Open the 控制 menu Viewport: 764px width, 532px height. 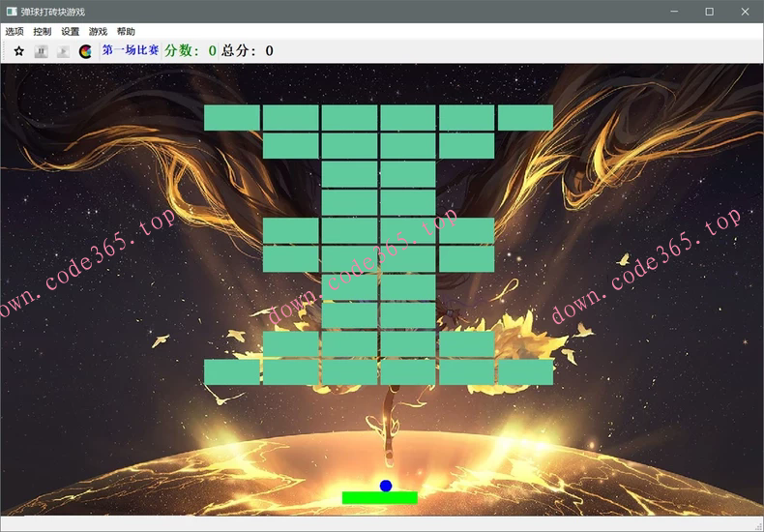click(43, 32)
